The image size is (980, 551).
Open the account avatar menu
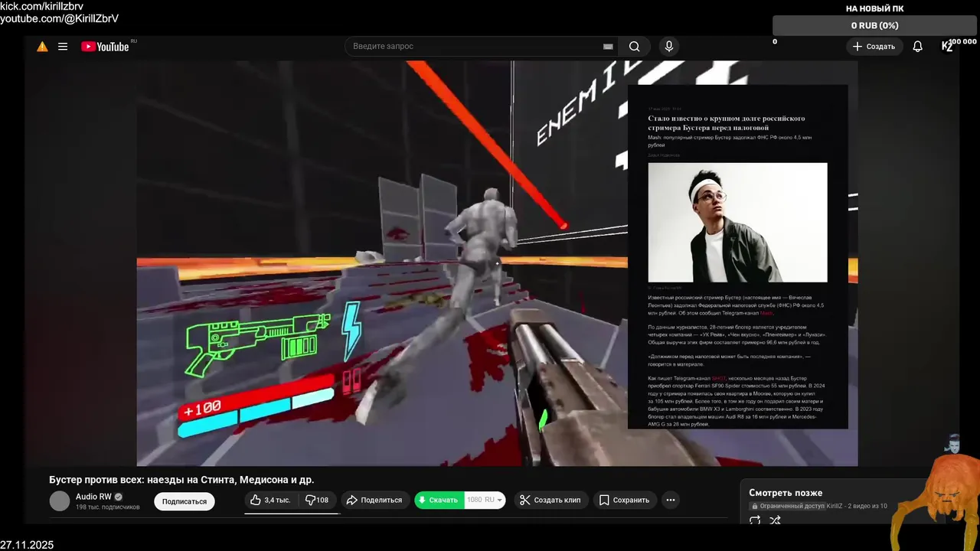click(947, 47)
